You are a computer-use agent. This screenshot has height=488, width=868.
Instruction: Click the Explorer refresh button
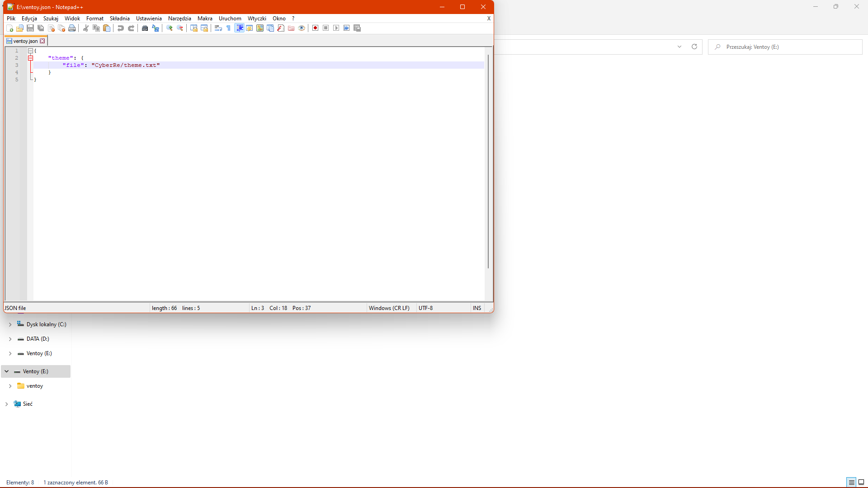point(694,47)
